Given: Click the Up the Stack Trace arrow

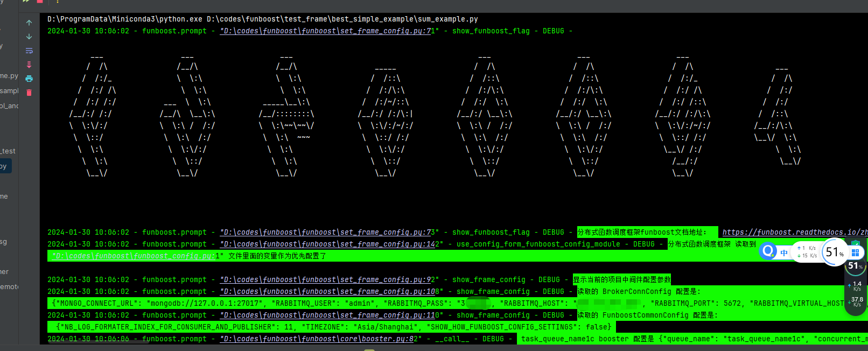Looking at the screenshot, I should [29, 23].
